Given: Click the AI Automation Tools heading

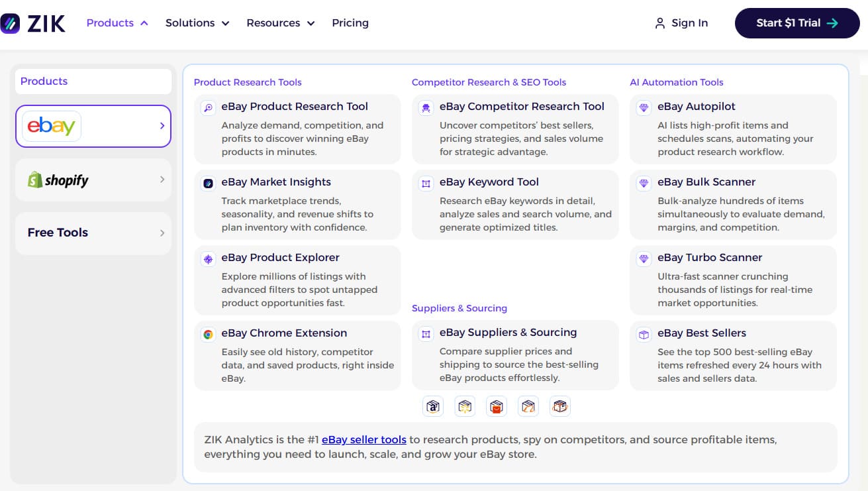Looking at the screenshot, I should coord(677,82).
